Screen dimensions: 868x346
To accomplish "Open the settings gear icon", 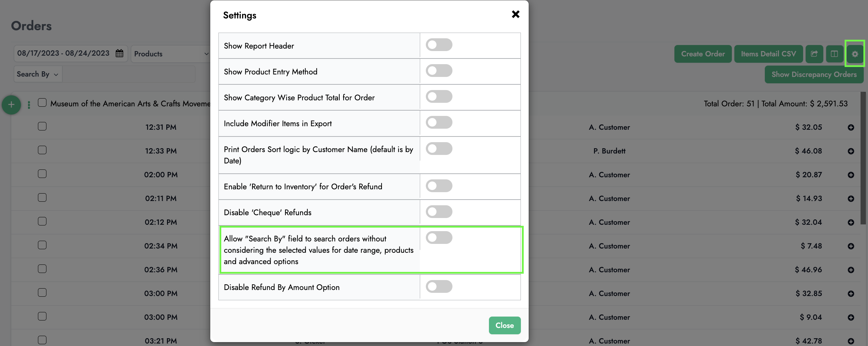I will tap(855, 54).
